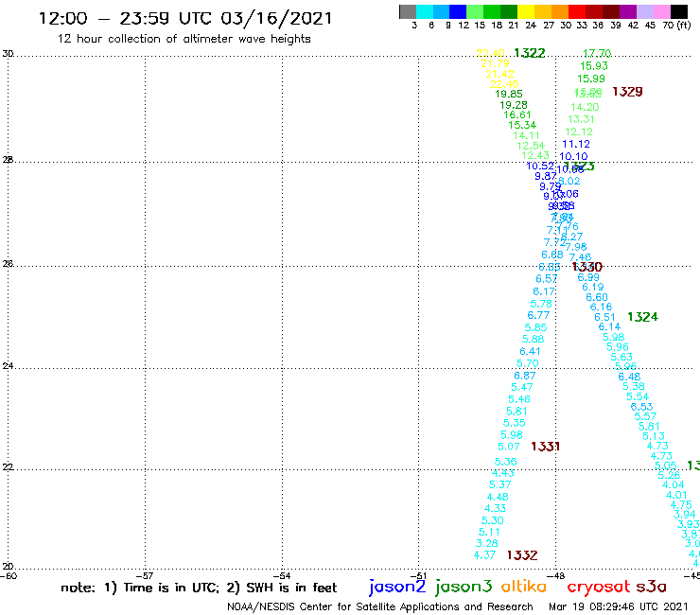
Task: Pick the purple swatch in the color scale
Action: (x=628, y=11)
